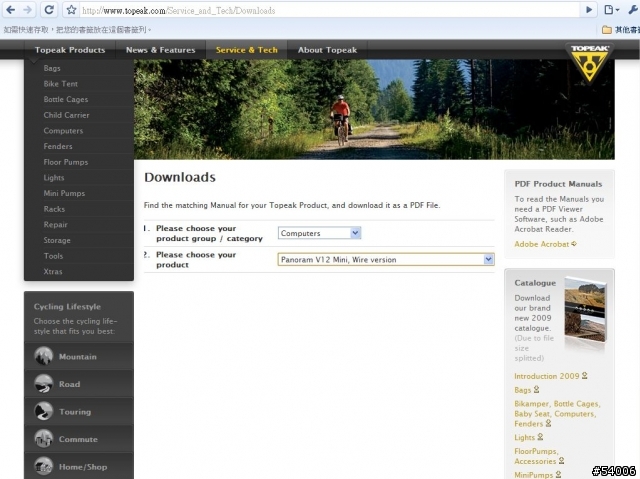
Task: Click download icon beside Lights catalogue
Action: pos(540,437)
